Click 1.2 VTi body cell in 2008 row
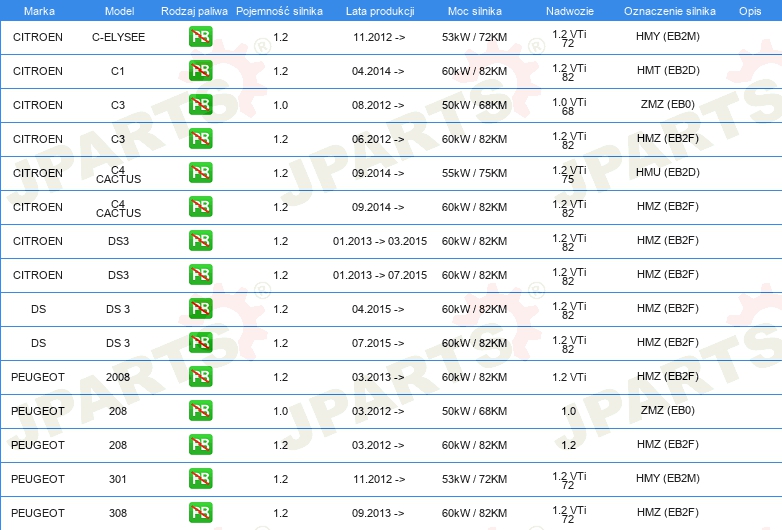Image resolution: width=782 pixels, height=530 pixels. tap(569, 377)
